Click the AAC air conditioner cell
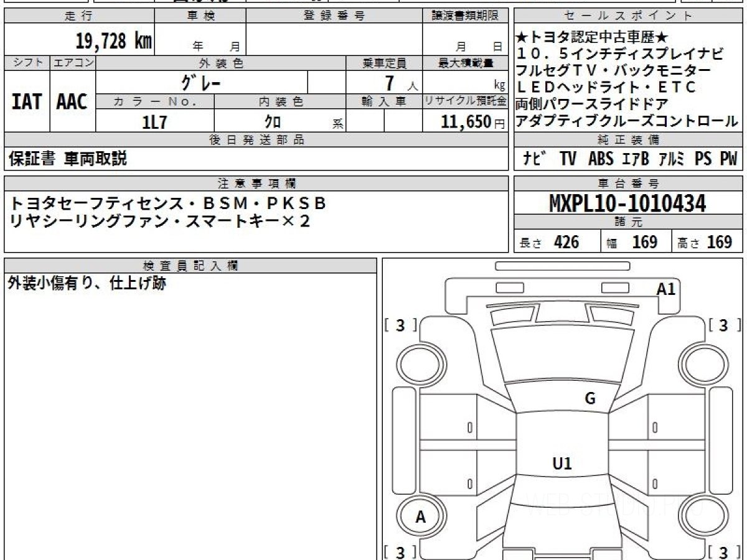Viewport: 747px width, 560px height. click(73, 101)
